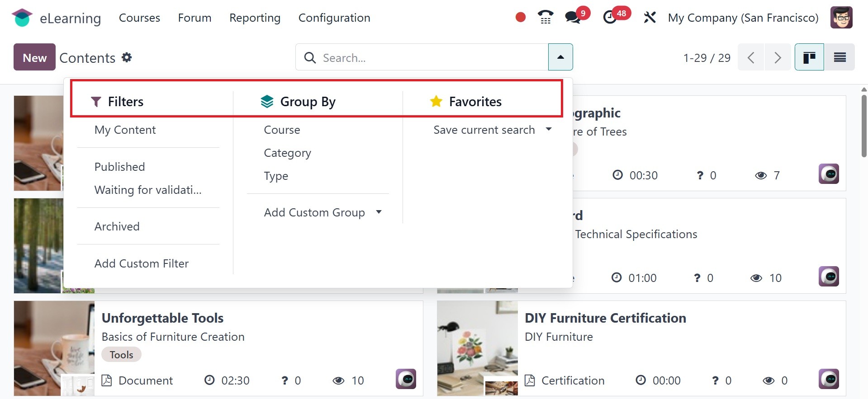Open the activities clock icon
The width and height of the screenshot is (868, 399).
tap(610, 18)
